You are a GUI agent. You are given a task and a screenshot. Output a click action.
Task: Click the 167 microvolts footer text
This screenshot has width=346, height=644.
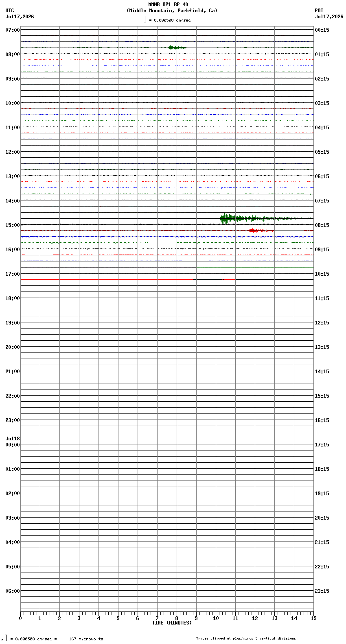coord(86,639)
